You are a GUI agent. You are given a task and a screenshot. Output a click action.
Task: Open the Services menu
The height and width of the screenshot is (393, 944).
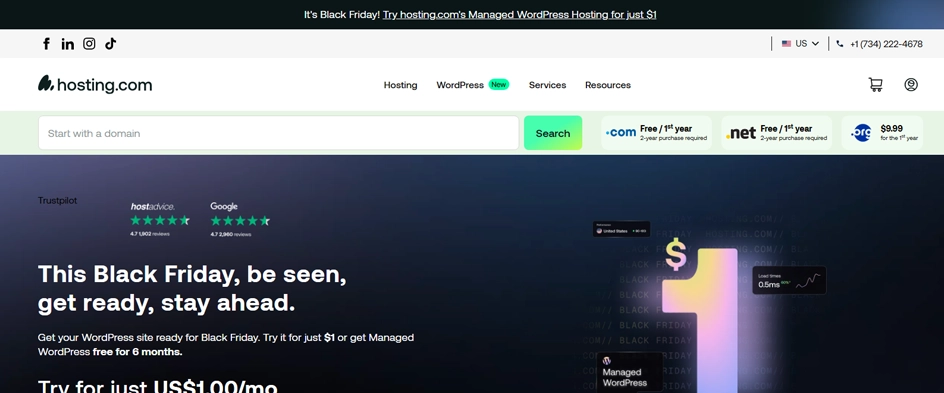[547, 85]
